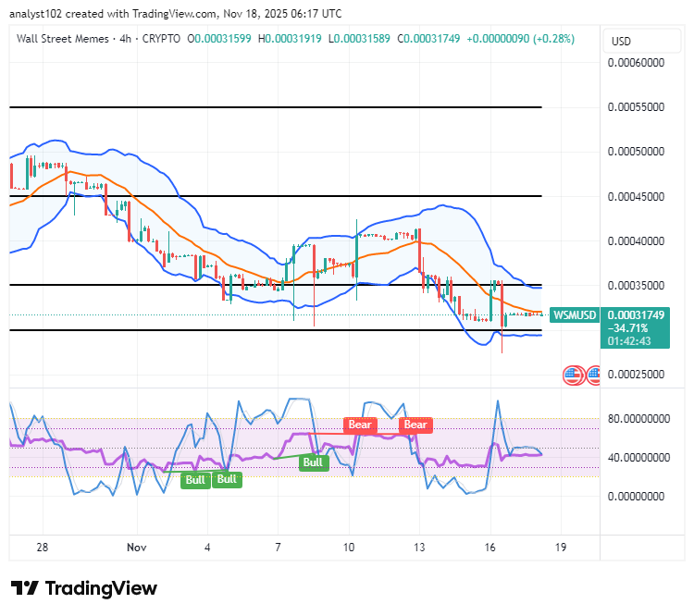Click the 16 date label on time axis
Viewport: 694px width, 616px height.
[490, 548]
